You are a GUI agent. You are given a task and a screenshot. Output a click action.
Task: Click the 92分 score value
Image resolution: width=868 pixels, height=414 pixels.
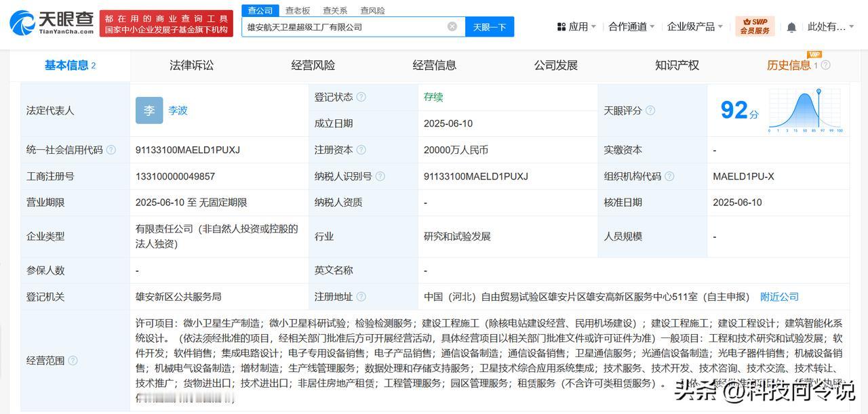(739, 110)
